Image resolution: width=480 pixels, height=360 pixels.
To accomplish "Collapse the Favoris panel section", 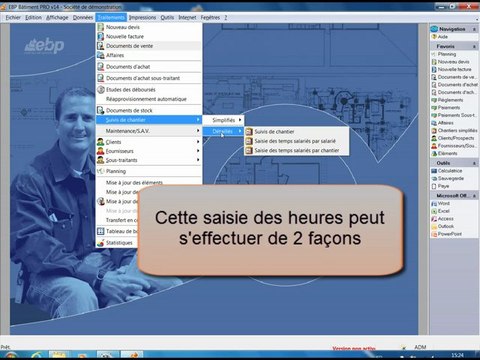I will pyautogui.click(x=474, y=46).
